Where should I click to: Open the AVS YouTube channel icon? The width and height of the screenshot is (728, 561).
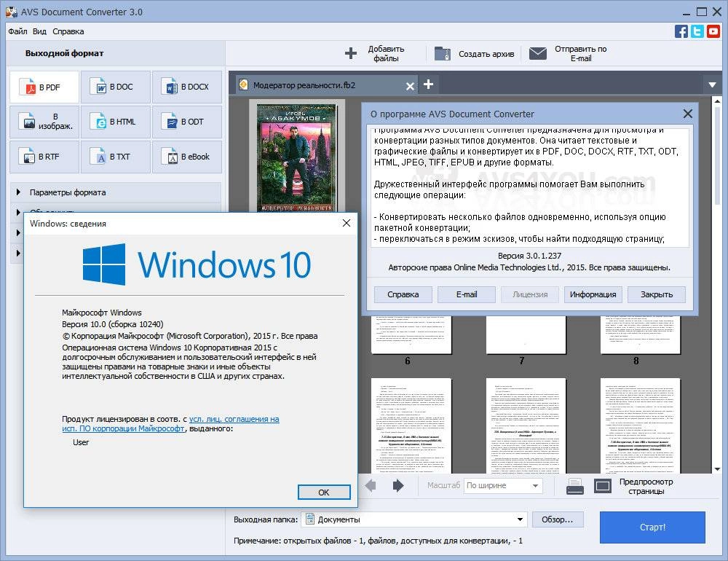[713, 31]
